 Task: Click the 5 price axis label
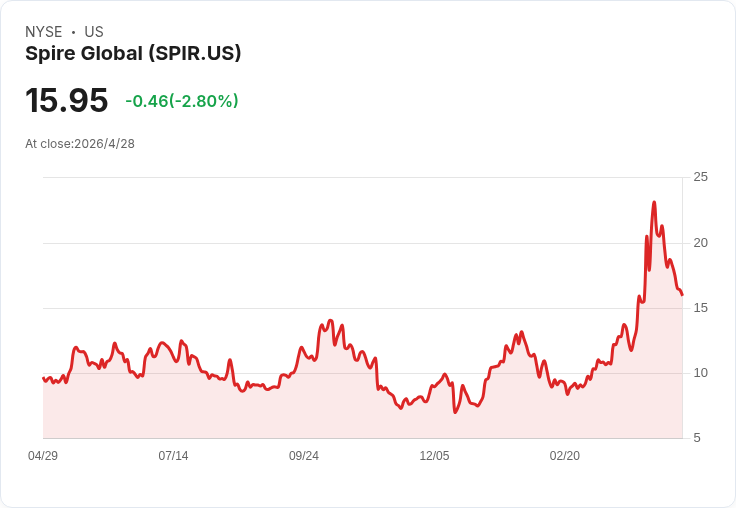(697, 438)
